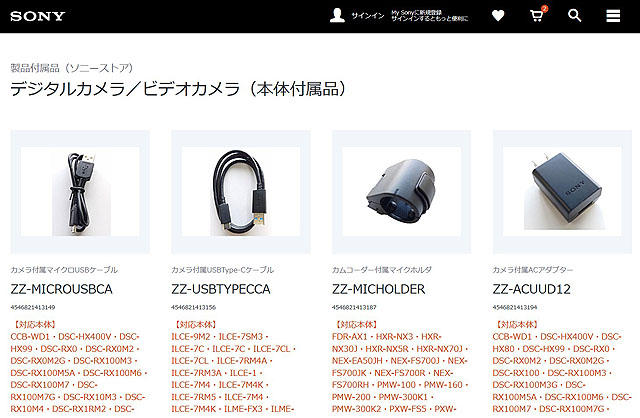Open the hamburger menu
The width and height of the screenshot is (640, 418).
point(613,16)
